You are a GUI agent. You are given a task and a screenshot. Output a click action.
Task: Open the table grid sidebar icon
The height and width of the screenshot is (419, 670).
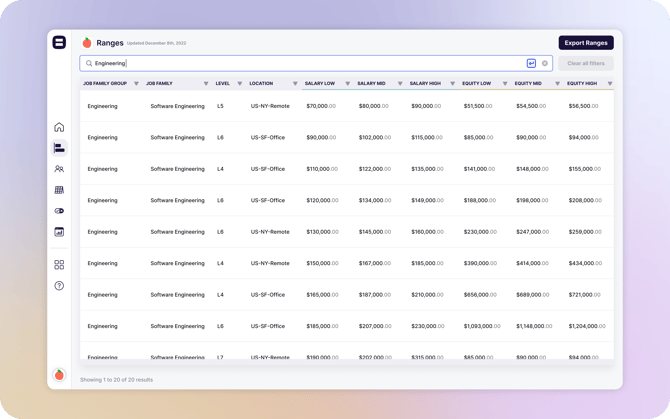(59, 190)
